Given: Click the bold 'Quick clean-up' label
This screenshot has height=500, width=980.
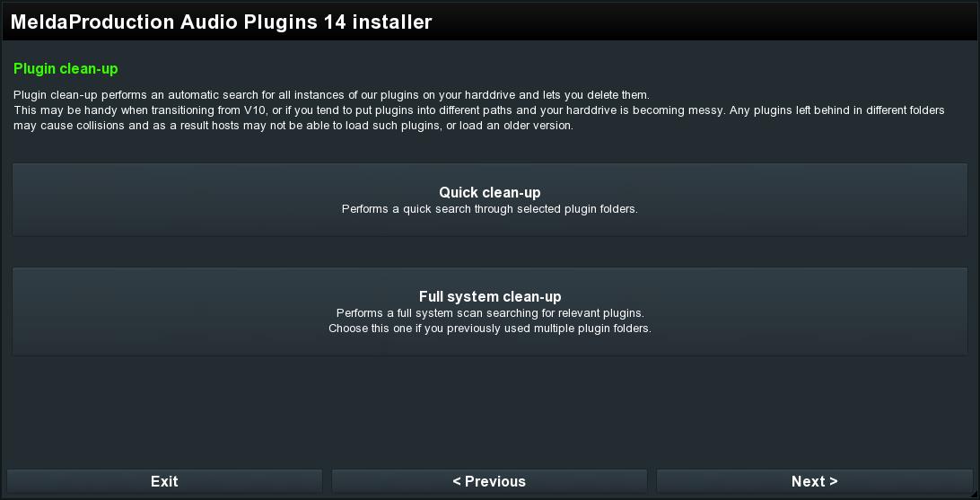Looking at the screenshot, I should (x=490, y=192).
